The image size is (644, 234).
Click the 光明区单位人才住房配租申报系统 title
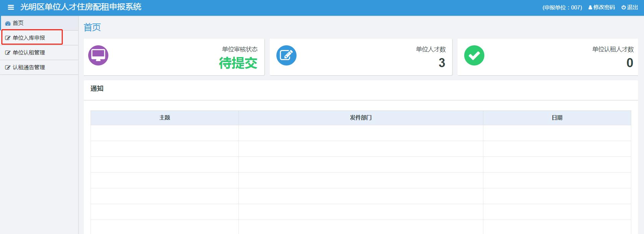(x=81, y=7)
